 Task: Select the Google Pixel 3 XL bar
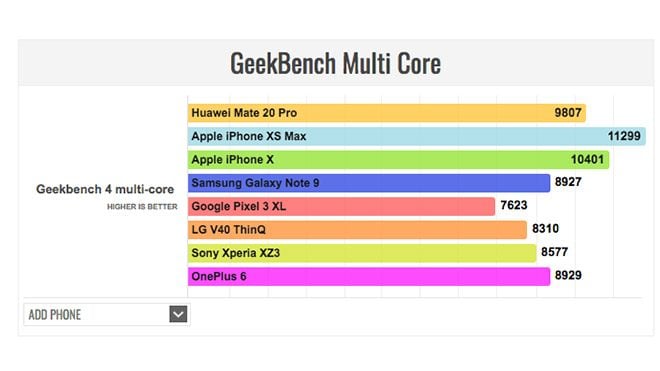[x=341, y=206]
